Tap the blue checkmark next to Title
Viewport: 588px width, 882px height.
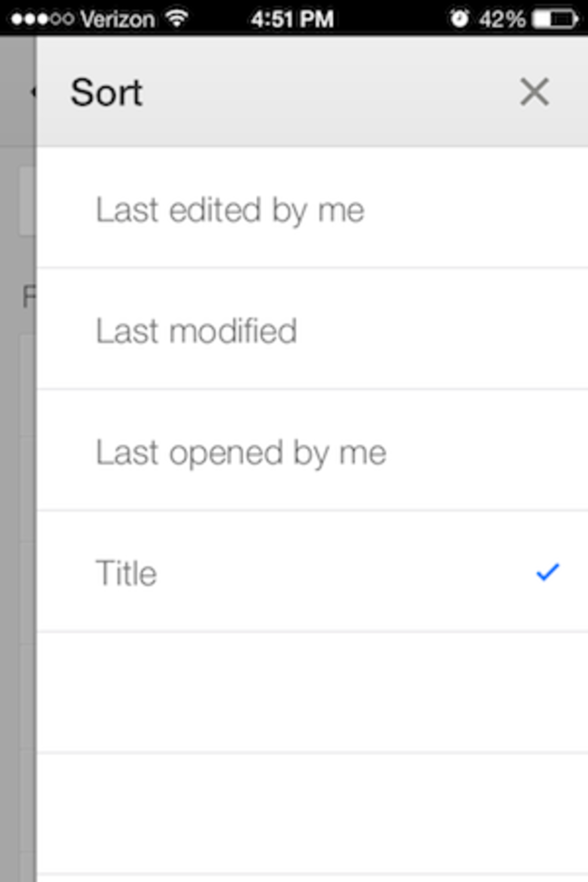pos(546,572)
